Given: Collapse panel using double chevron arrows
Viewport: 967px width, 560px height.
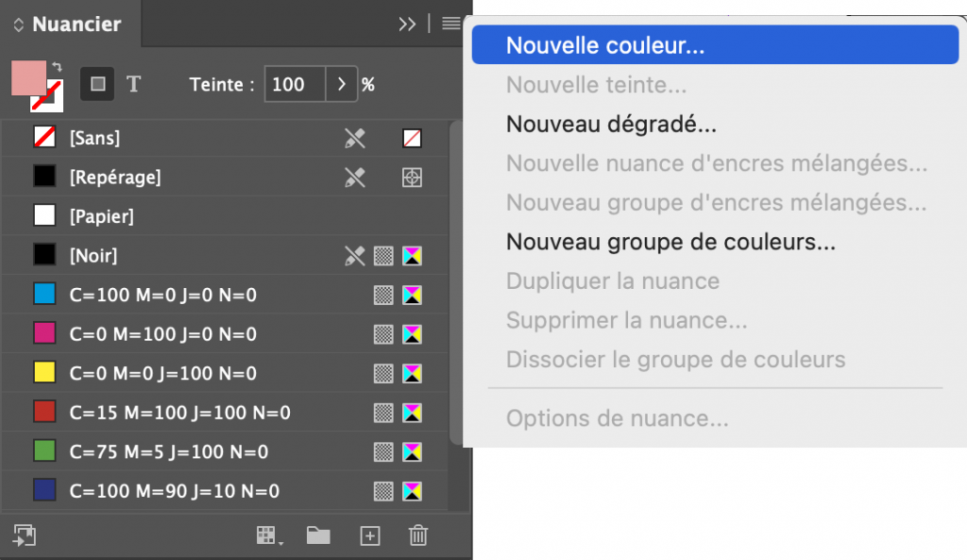Looking at the screenshot, I should click(x=407, y=24).
